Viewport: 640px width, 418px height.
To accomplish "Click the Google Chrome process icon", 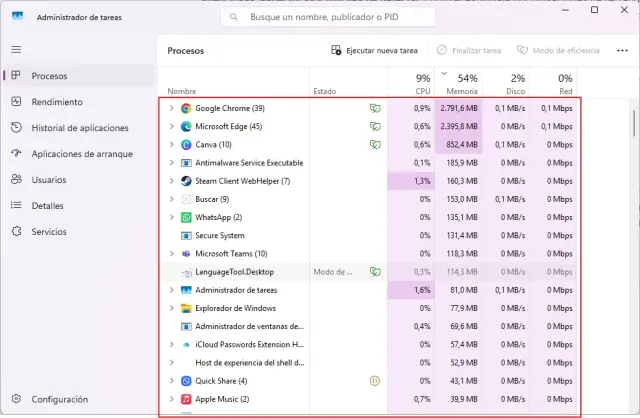I will 186,108.
